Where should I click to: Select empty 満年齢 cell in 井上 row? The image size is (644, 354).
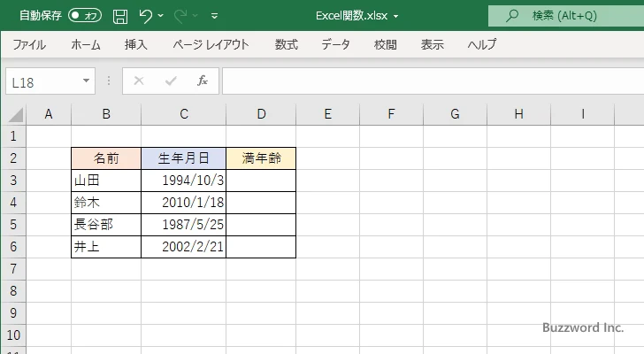pos(261,247)
